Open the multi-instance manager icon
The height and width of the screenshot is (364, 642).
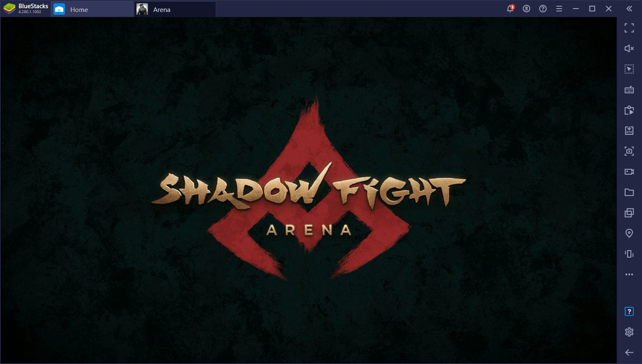[629, 213]
